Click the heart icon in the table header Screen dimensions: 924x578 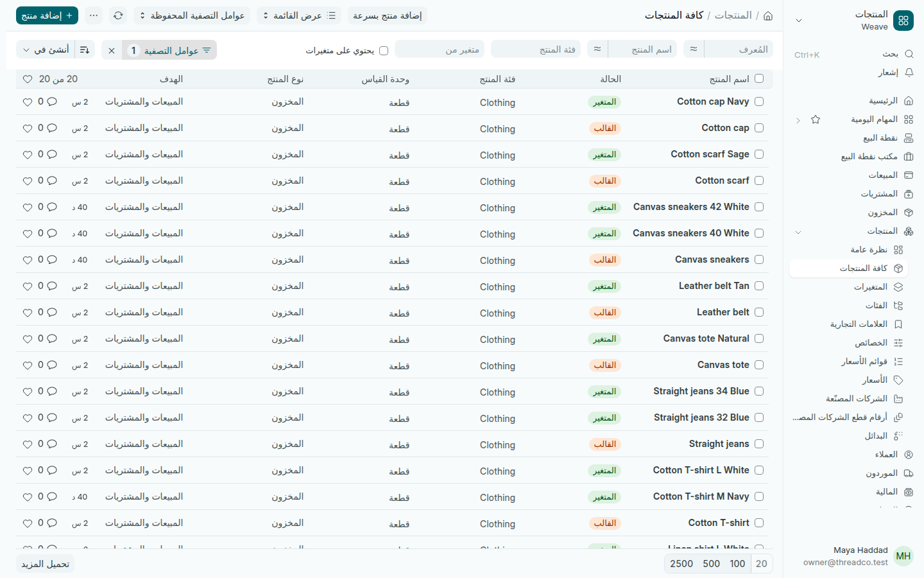[x=28, y=79]
